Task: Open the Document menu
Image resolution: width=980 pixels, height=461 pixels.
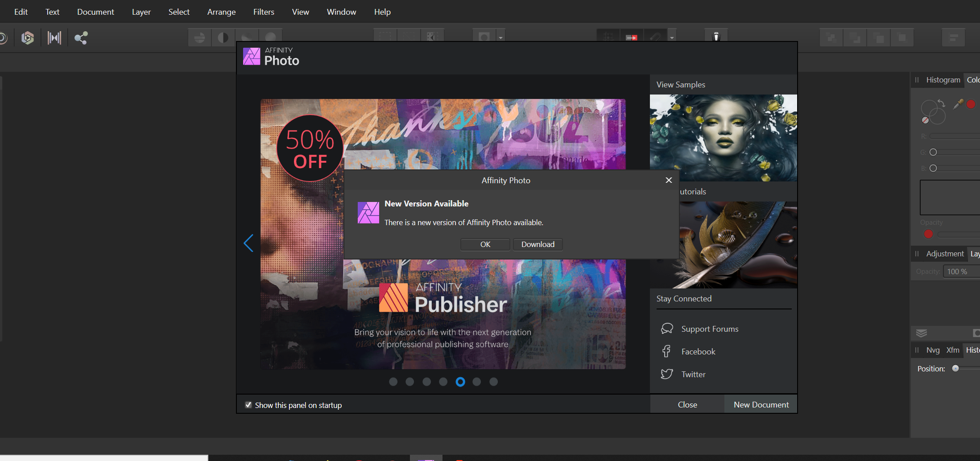Action: 95,12
